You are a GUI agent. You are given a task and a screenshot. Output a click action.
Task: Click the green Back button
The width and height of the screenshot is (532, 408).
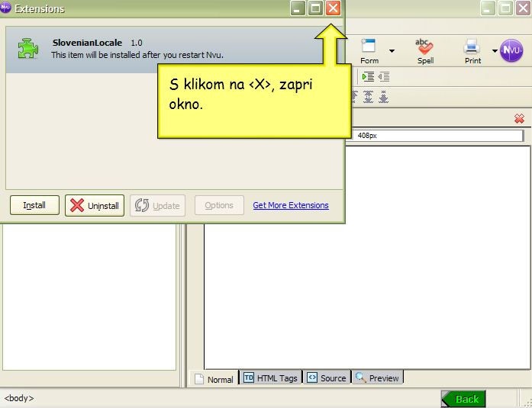point(463,399)
